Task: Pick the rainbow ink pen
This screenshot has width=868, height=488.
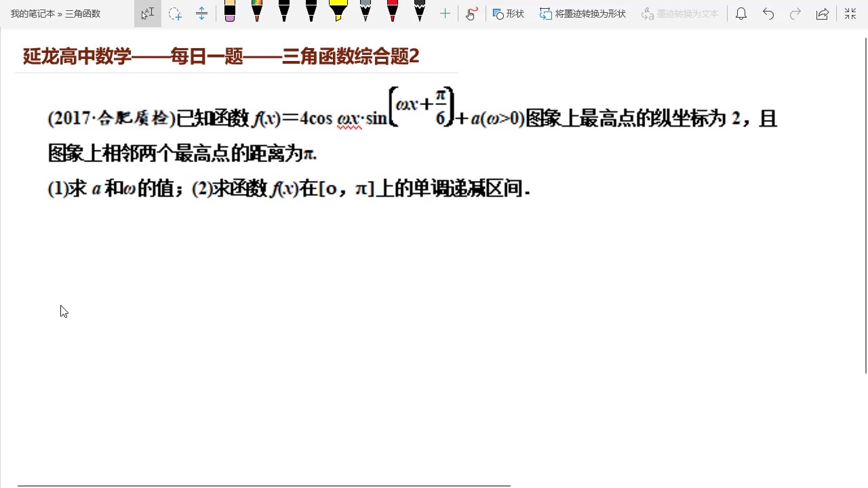Action: pos(257,12)
